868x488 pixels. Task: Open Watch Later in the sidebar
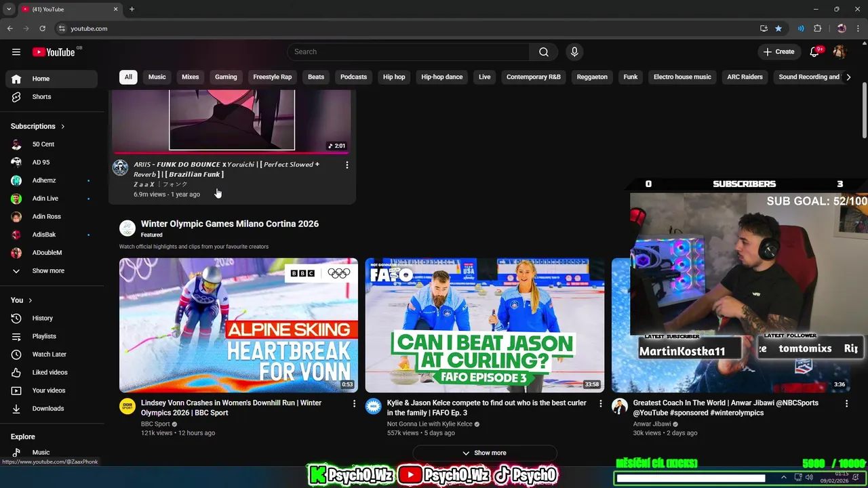pos(52,354)
